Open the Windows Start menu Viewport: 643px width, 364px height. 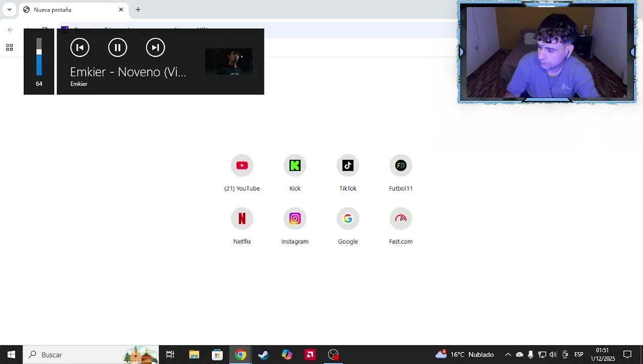click(x=11, y=354)
